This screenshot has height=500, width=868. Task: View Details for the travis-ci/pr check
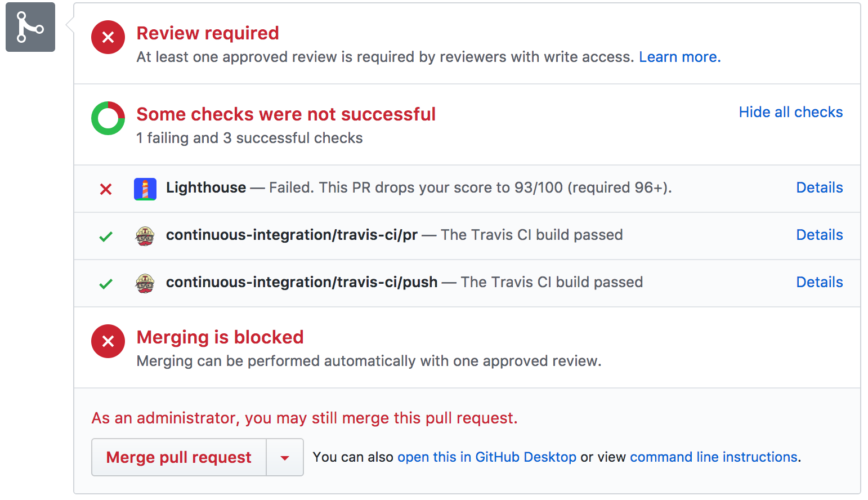pyautogui.click(x=819, y=235)
